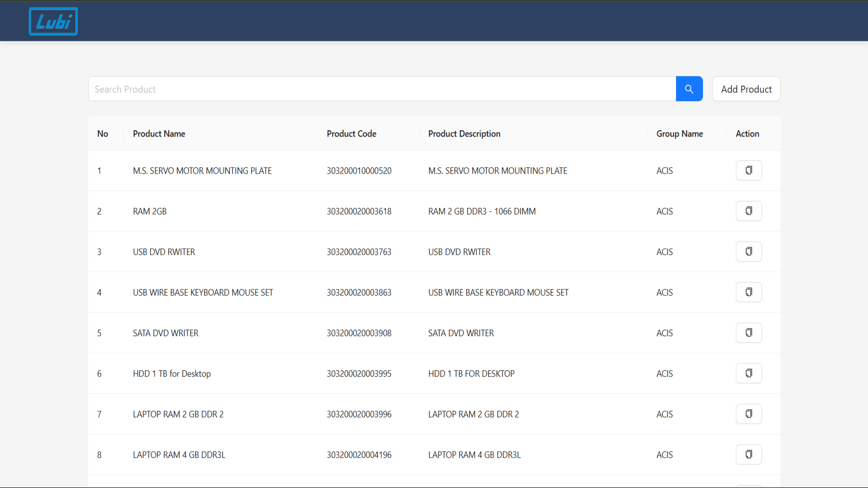Click copy icon for USB WIRE BASE KEYBOARD row
The width and height of the screenshot is (868, 488).
tap(748, 292)
